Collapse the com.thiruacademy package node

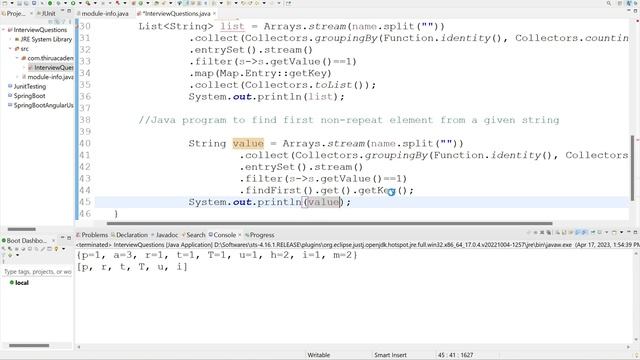coord(17,58)
